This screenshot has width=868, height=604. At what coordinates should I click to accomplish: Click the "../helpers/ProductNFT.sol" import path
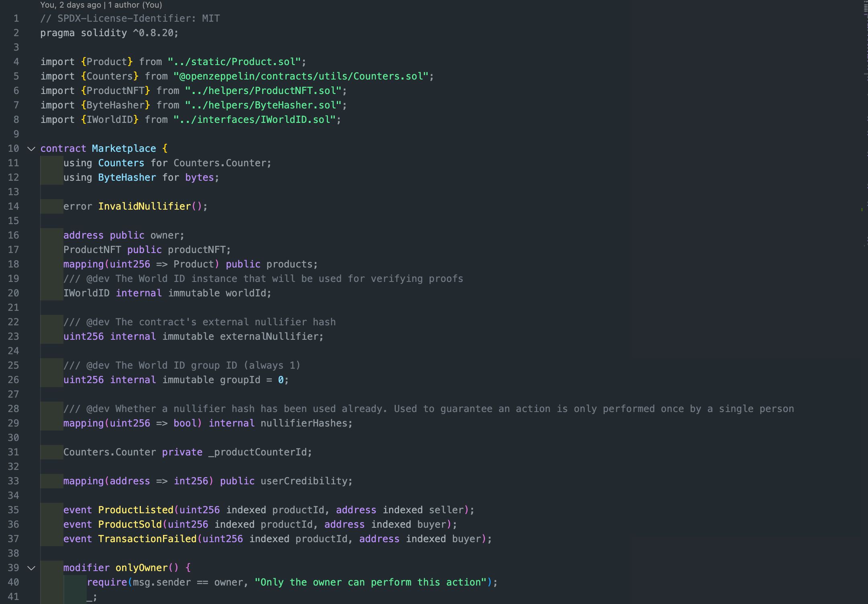click(263, 91)
